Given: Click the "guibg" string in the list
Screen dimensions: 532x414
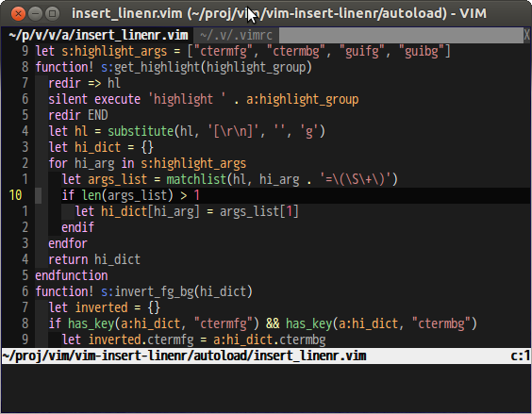Looking at the screenshot, I should point(422,52).
